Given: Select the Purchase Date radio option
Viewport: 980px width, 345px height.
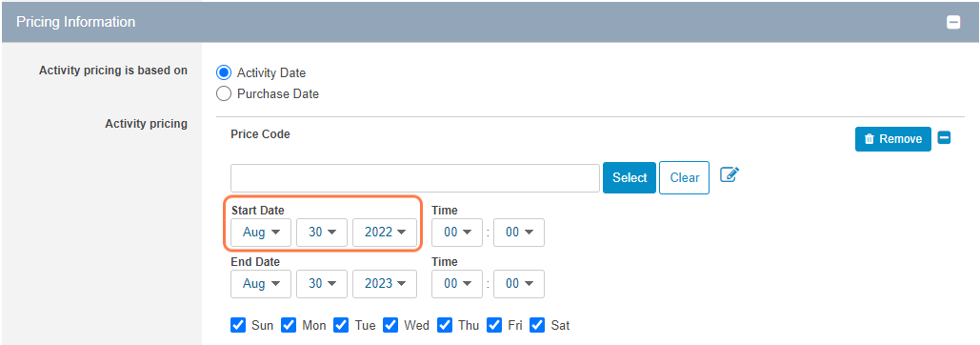Looking at the screenshot, I should click(223, 93).
